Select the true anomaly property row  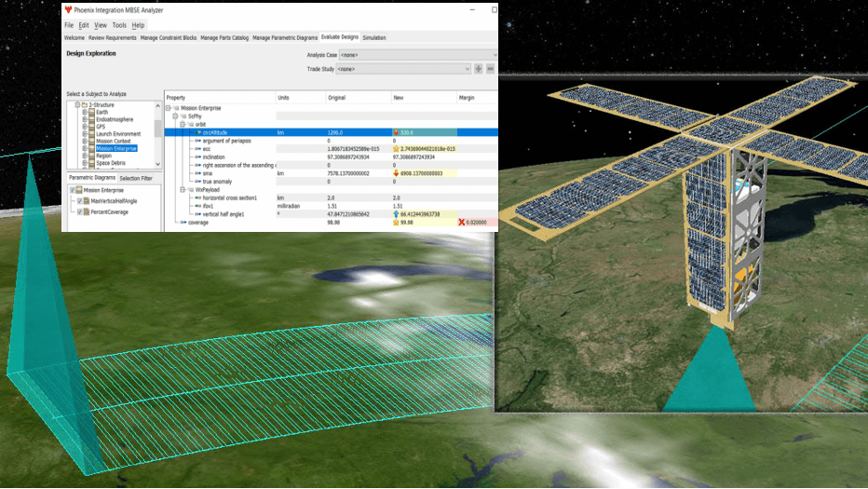331,182
